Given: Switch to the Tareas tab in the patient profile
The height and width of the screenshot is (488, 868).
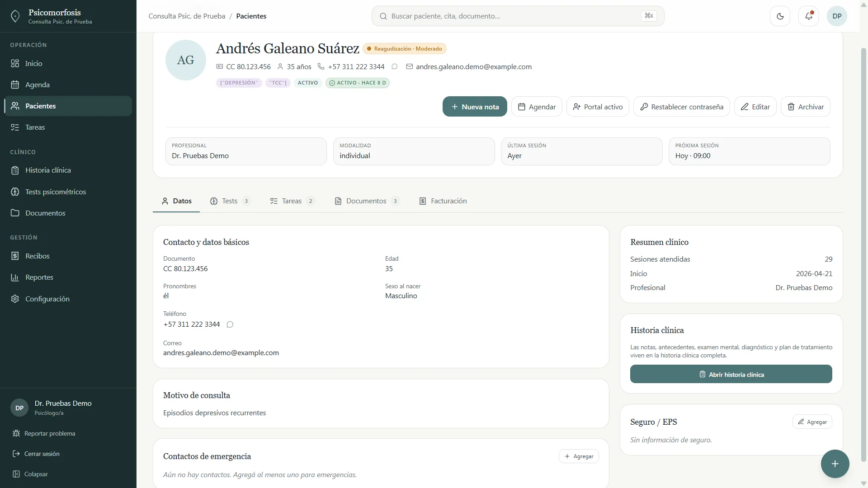Looking at the screenshot, I should tap(292, 201).
